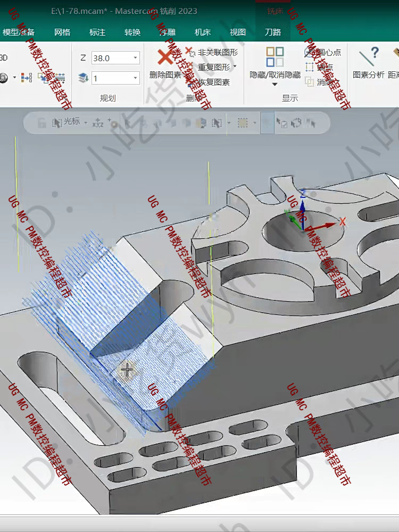
Task: Click the Z label button
Action: 83,58
